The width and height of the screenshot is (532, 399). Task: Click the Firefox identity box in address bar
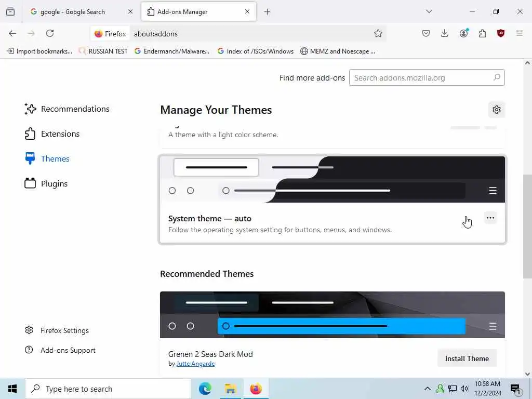(110, 34)
